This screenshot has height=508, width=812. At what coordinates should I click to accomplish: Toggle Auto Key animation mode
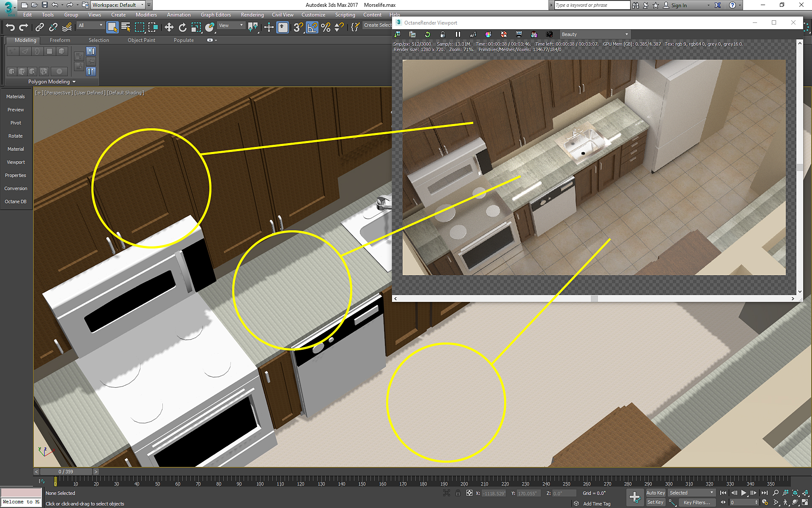click(655, 493)
